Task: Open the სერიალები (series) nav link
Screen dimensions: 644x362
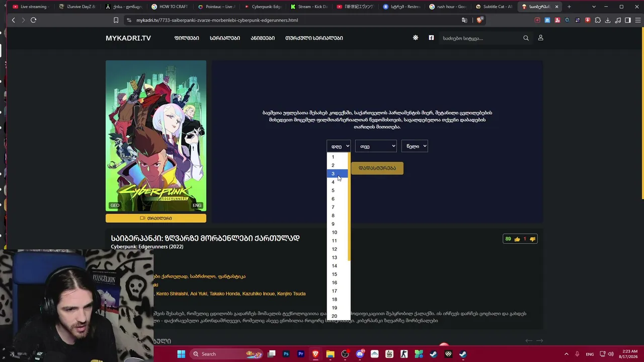Action: click(x=225, y=38)
